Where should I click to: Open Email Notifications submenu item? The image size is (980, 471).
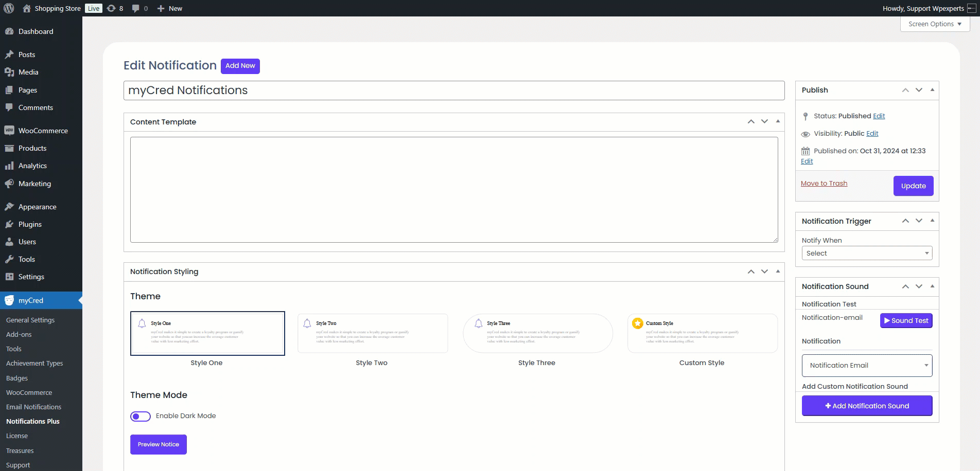click(33, 407)
